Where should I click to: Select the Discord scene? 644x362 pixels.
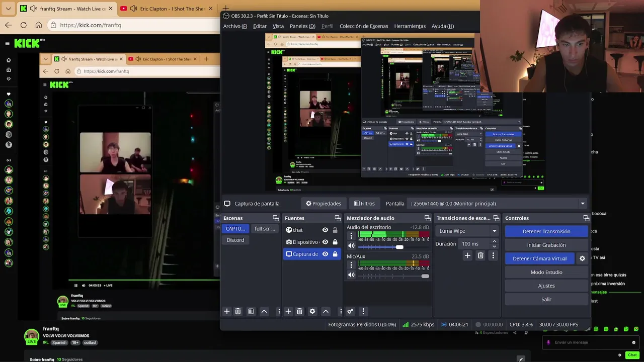[235, 240]
